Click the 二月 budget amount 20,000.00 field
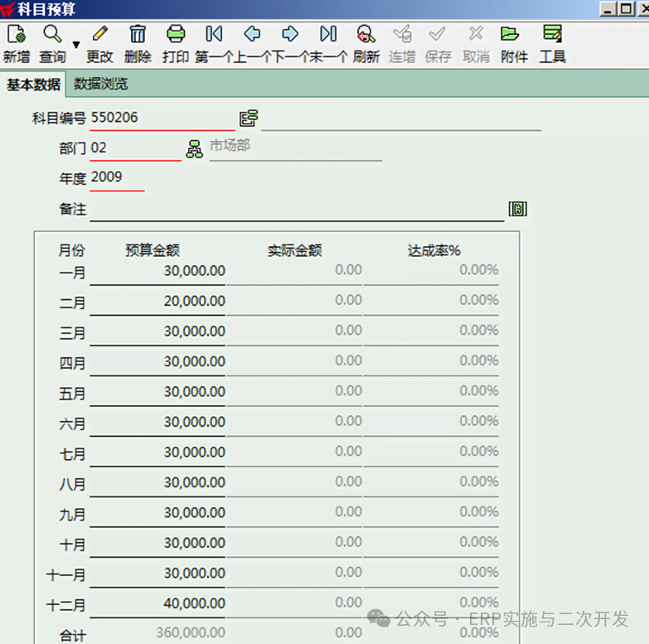Viewport: 649px width, 644px height. (157, 301)
